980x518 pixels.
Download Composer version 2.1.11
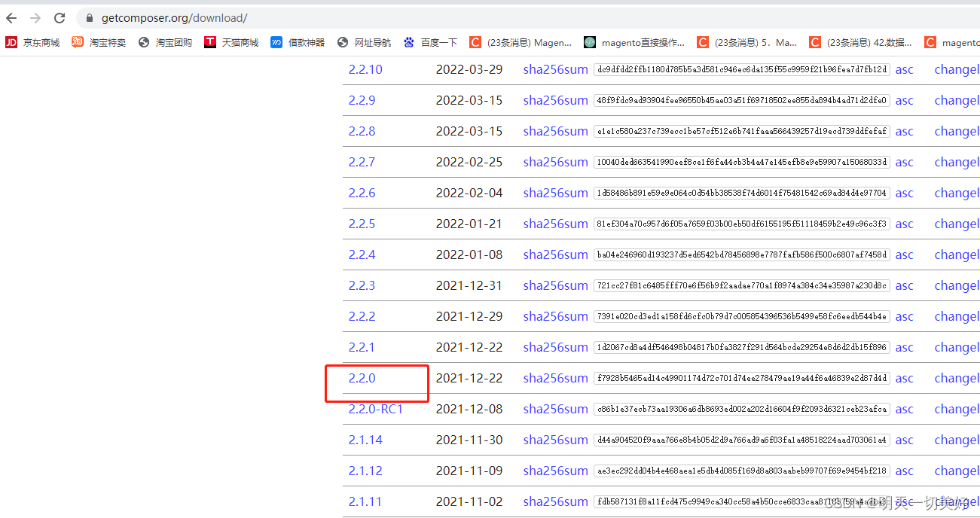tap(365, 501)
